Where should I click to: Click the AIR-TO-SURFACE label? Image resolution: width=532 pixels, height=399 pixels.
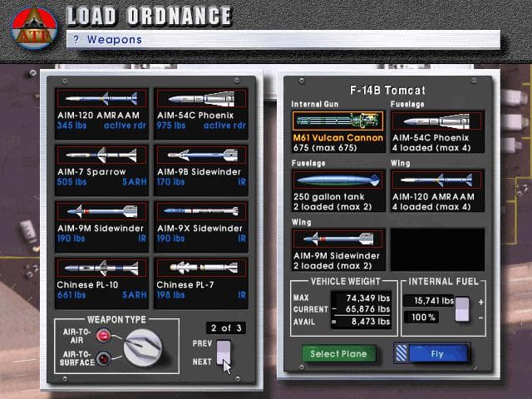pos(76,358)
